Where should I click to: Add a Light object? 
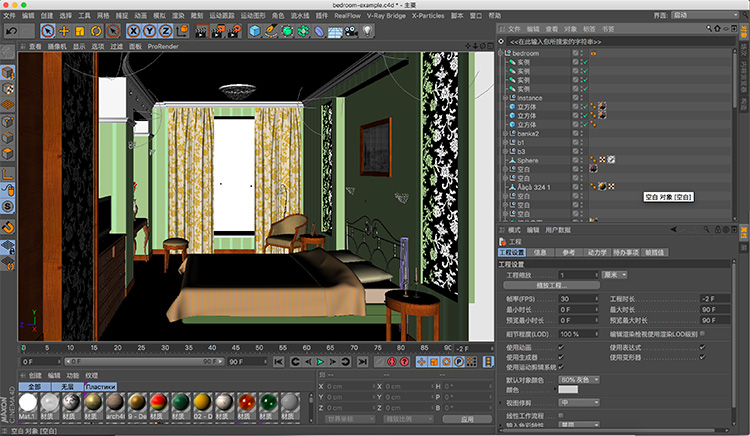[x=367, y=32]
